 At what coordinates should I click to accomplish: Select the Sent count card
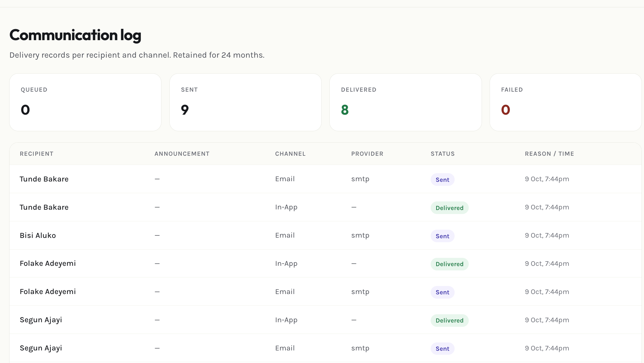pyautogui.click(x=246, y=102)
